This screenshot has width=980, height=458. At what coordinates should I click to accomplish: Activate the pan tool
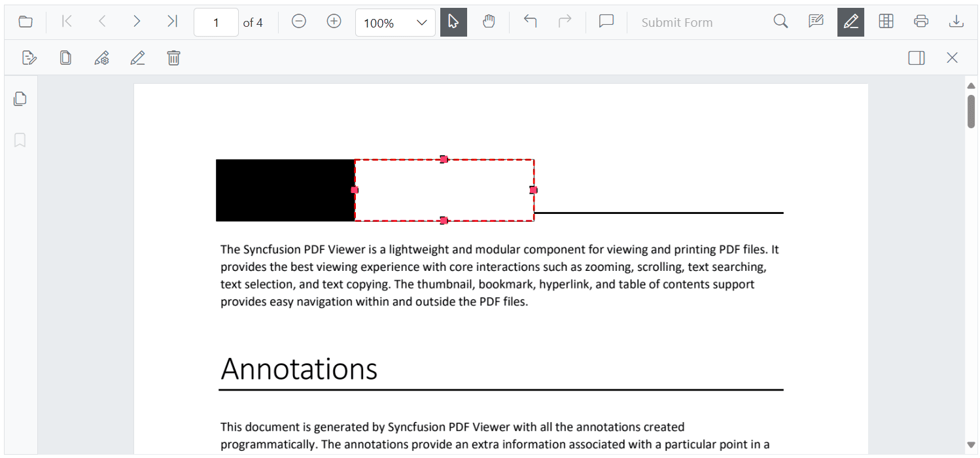coord(489,22)
